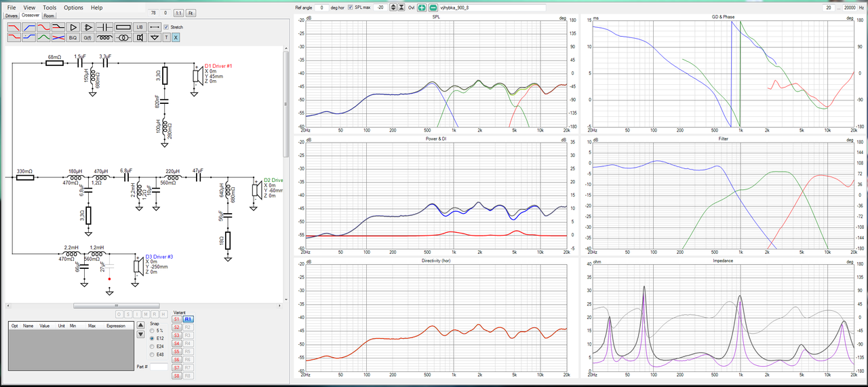Insert a buffer amplifier triangle

coord(73,27)
